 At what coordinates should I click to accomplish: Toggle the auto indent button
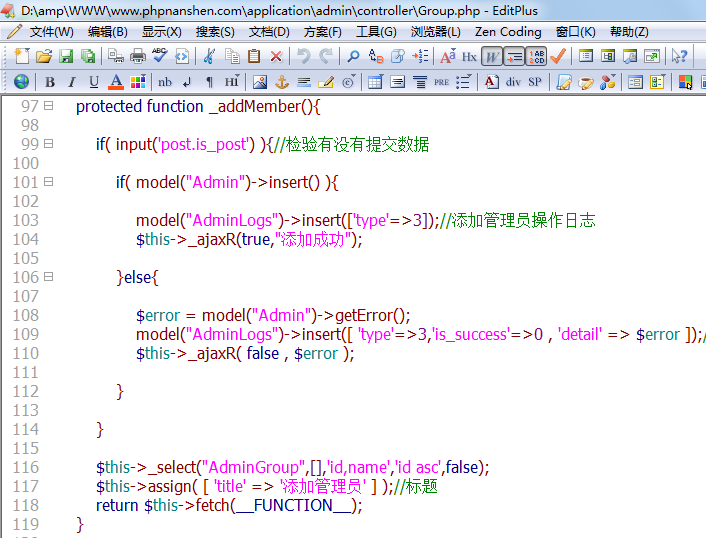point(514,57)
